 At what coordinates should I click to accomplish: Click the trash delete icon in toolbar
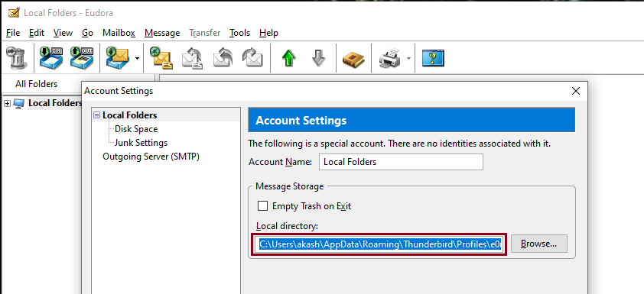[x=16, y=58]
